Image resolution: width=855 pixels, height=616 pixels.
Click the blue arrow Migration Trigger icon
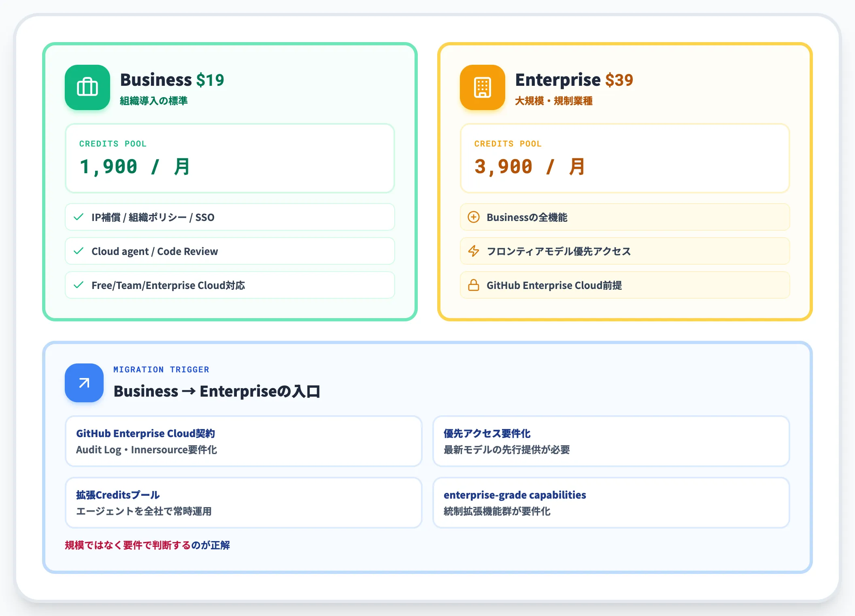[84, 383]
